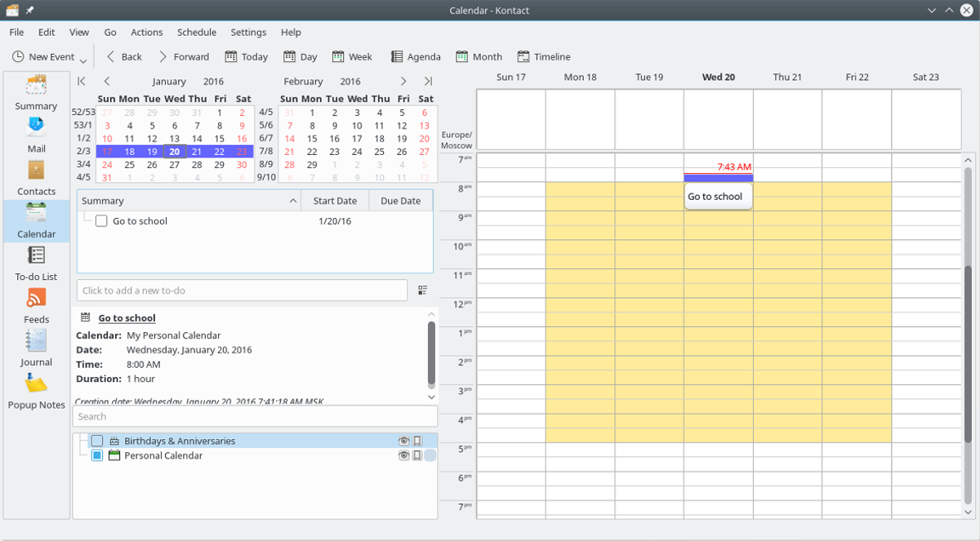This screenshot has height=541, width=980.
Task: Switch to Timeline view
Action: [x=544, y=56]
